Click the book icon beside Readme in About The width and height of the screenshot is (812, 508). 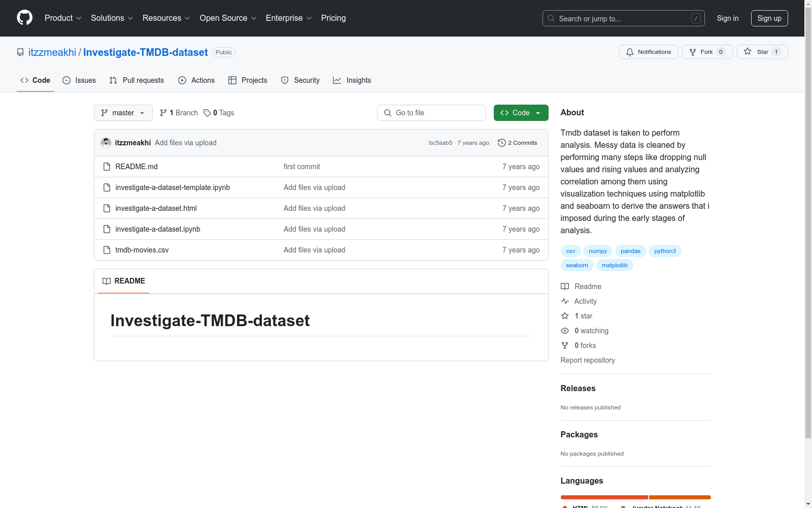[x=565, y=287]
